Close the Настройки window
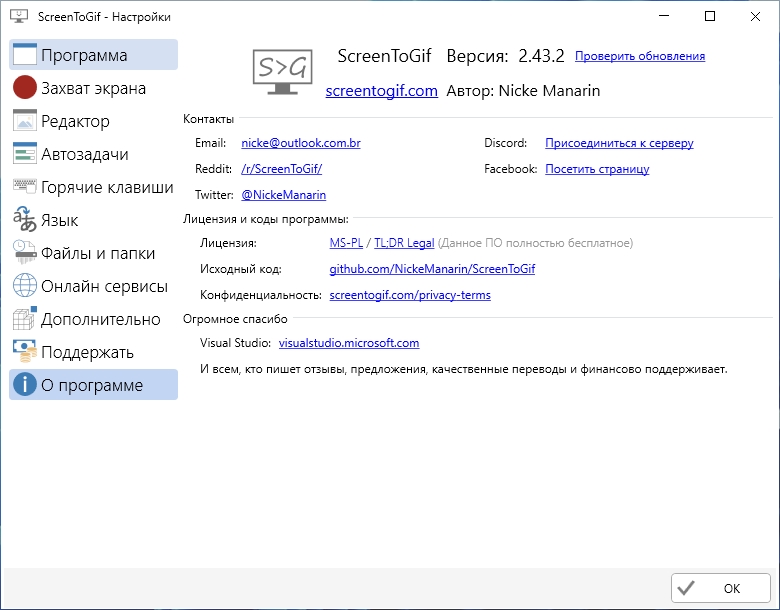Screen dimensions: 780x610 [x=755, y=16]
